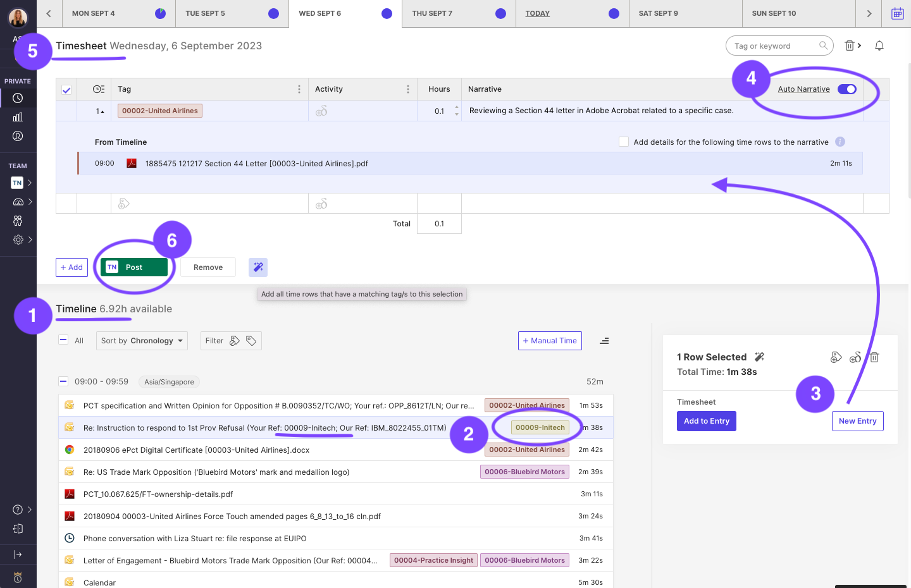Open the team settings gear in sidebar
Image resolution: width=911 pixels, height=588 pixels.
tap(18, 240)
